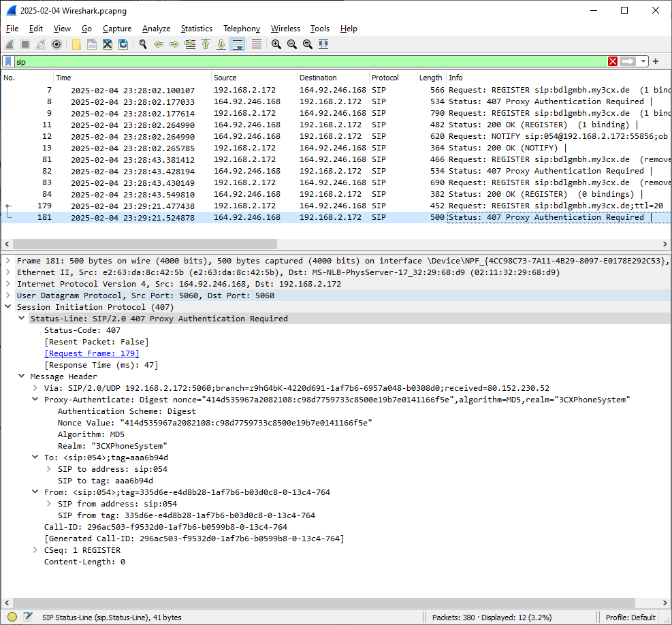This screenshot has height=625, width=672.
Task: Sort by the Protocol column header
Action: pyautogui.click(x=393, y=78)
